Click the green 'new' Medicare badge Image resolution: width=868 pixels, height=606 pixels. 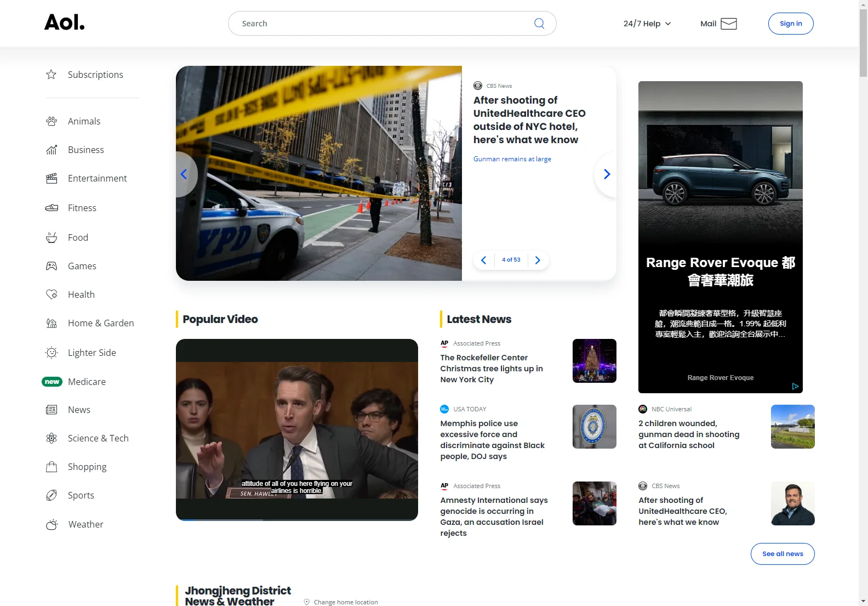[x=52, y=382]
